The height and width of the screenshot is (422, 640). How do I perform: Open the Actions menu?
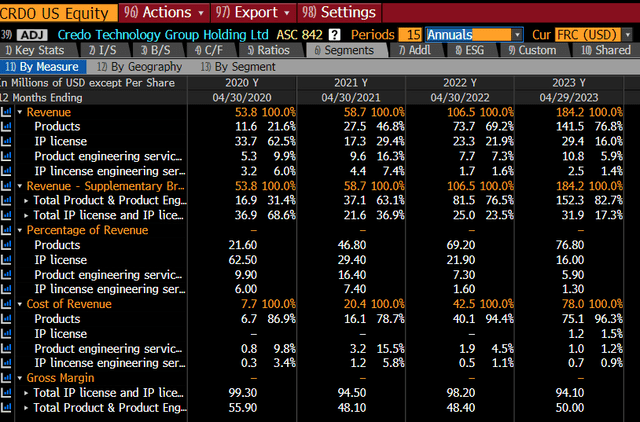coord(164,13)
